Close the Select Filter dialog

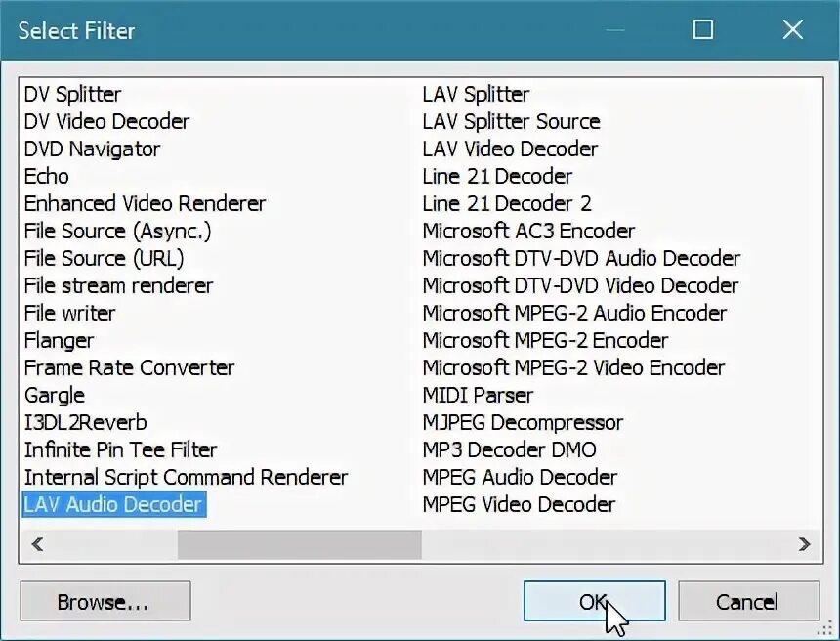pos(793,29)
